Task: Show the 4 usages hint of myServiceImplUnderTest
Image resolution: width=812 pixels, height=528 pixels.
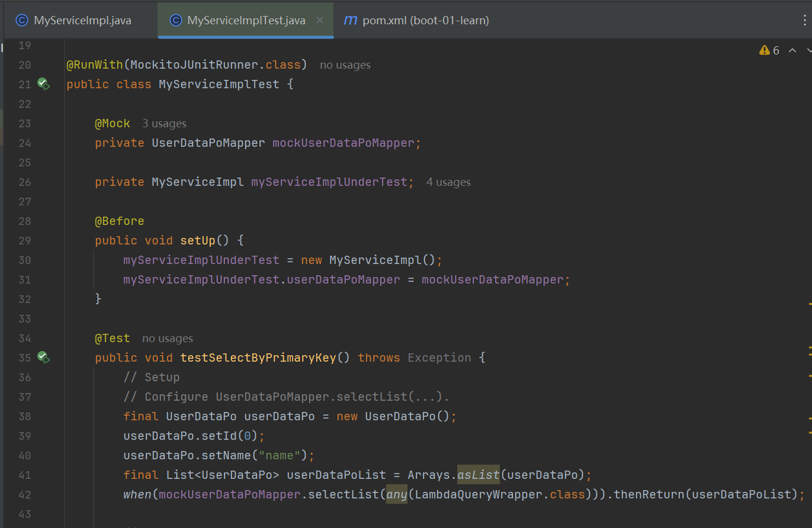Action: click(x=448, y=182)
